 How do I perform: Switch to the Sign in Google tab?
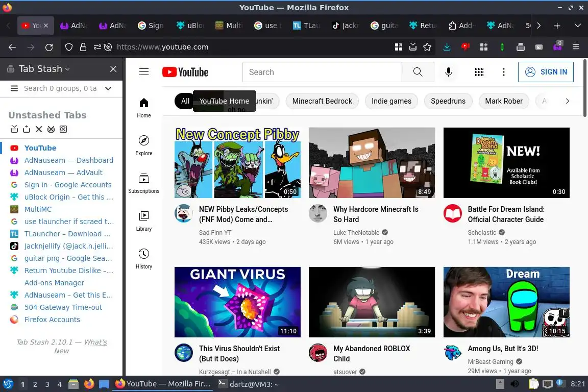point(151,26)
